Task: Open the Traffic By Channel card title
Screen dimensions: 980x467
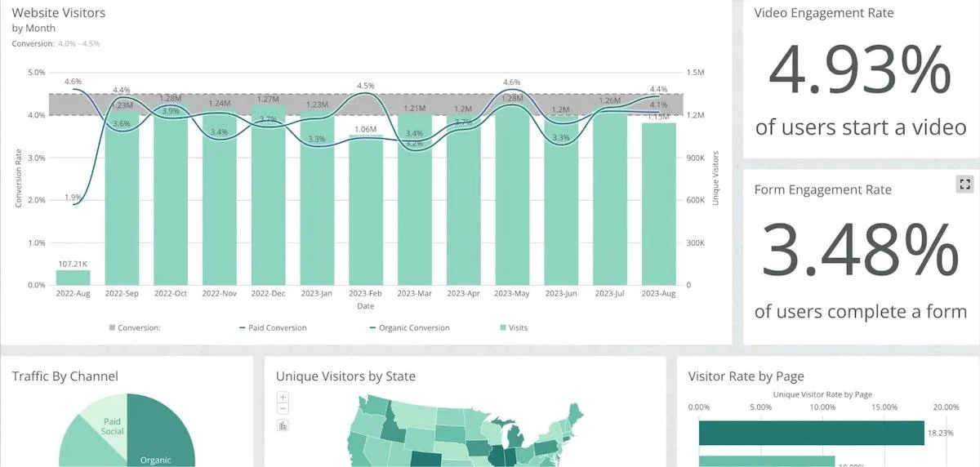Action: (65, 376)
